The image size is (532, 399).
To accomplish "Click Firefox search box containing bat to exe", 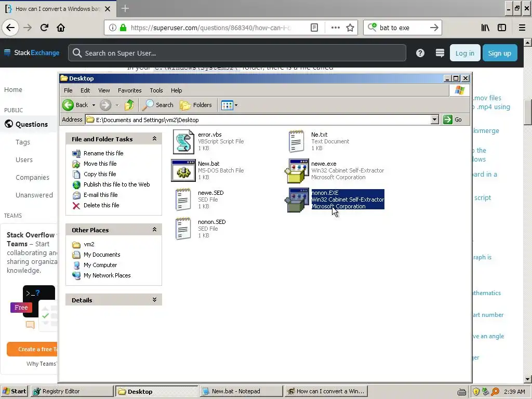I will pyautogui.click(x=403, y=28).
